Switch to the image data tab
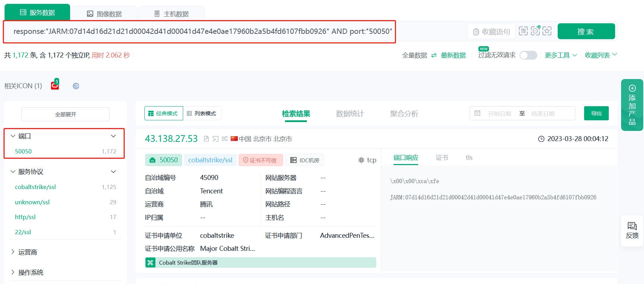 104,14
